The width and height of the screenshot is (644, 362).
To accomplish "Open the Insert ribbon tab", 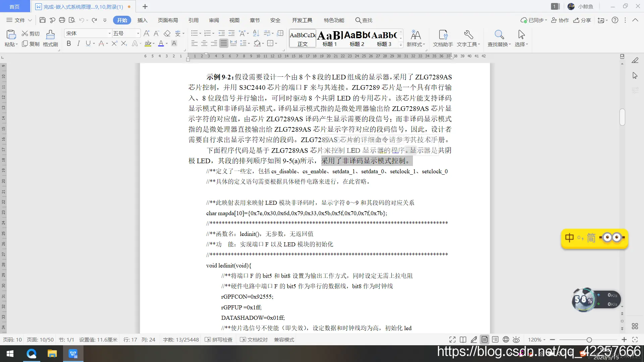I will click(142, 20).
